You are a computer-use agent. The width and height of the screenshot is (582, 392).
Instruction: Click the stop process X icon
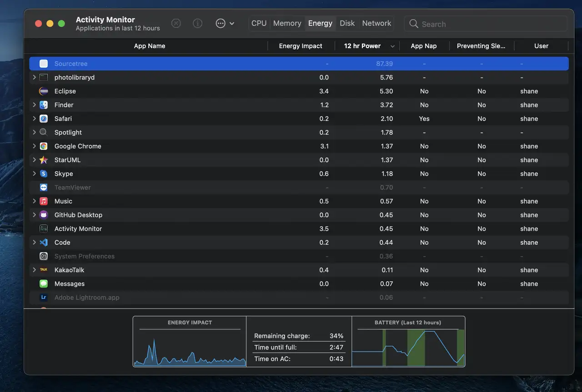click(176, 23)
